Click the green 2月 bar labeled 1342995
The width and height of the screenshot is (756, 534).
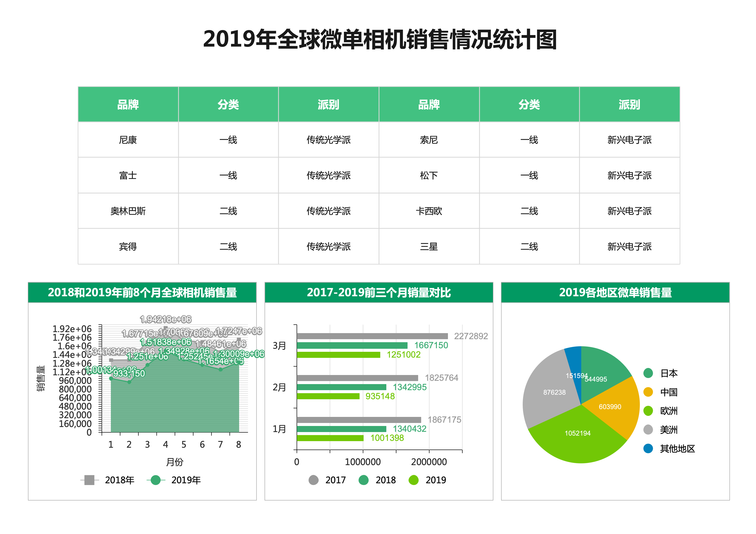click(x=341, y=387)
